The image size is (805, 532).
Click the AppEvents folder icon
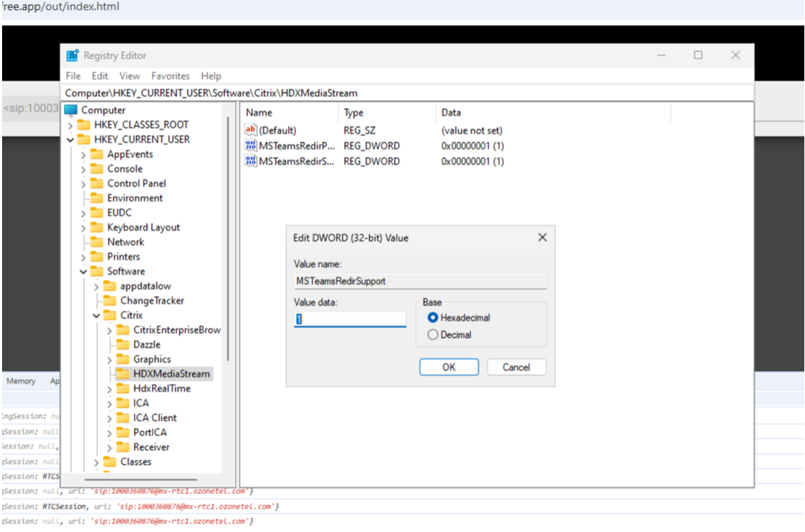(x=97, y=154)
